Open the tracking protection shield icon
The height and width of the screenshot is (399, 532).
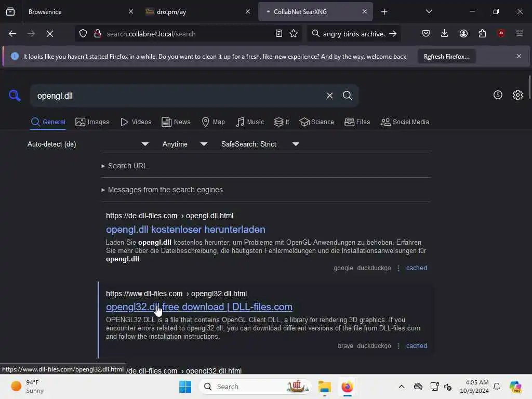[x=83, y=34]
